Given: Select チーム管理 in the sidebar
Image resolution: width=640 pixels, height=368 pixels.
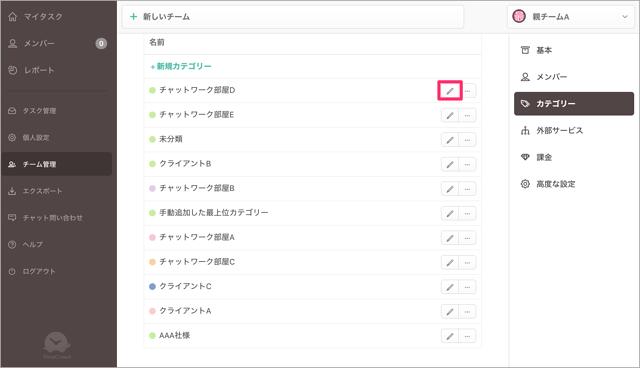Looking at the screenshot, I should tap(56, 164).
